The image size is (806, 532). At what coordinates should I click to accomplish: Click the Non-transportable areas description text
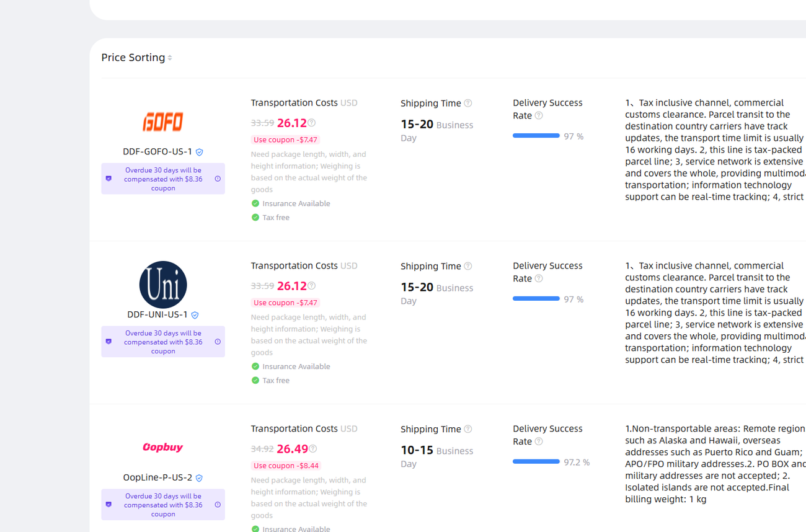click(x=715, y=464)
